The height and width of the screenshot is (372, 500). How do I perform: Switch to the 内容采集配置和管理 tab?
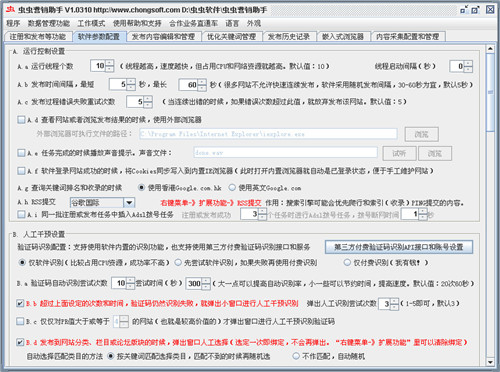(x=408, y=36)
